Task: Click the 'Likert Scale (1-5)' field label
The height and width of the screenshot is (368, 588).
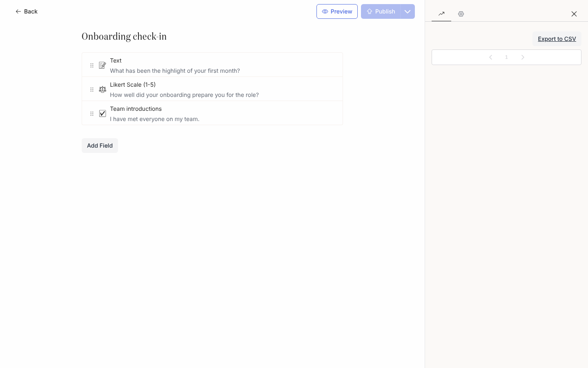Action: pyautogui.click(x=133, y=85)
